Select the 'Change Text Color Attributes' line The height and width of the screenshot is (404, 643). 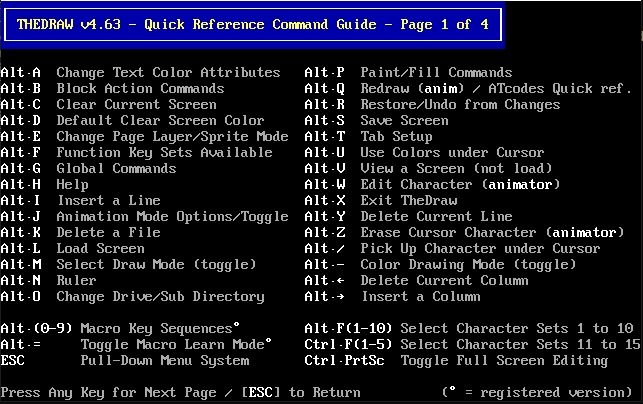pos(168,73)
